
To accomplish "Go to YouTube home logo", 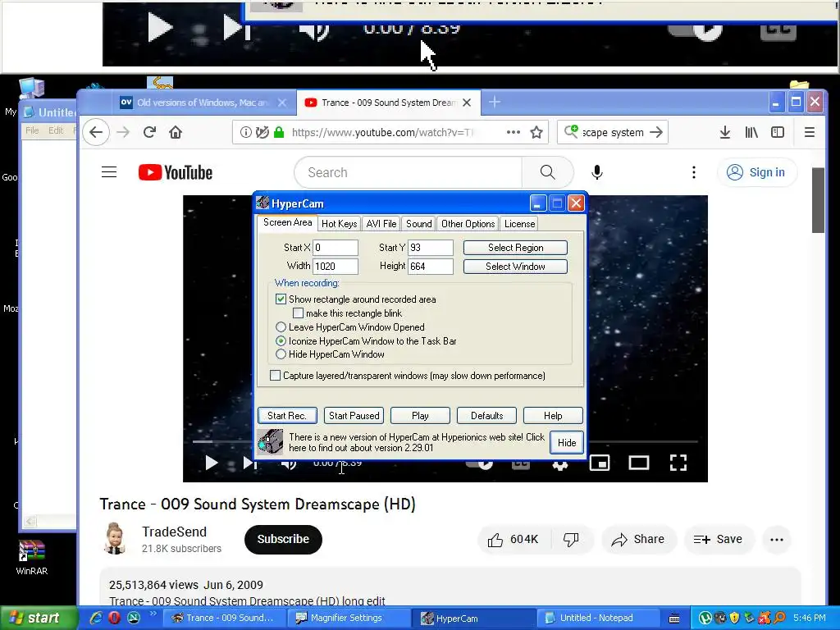I will point(176,172).
